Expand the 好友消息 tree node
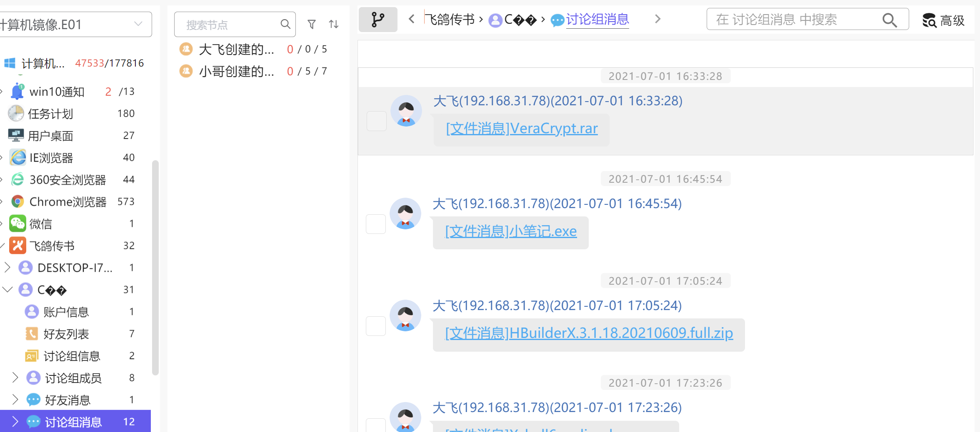This screenshot has width=980, height=432. coord(15,400)
